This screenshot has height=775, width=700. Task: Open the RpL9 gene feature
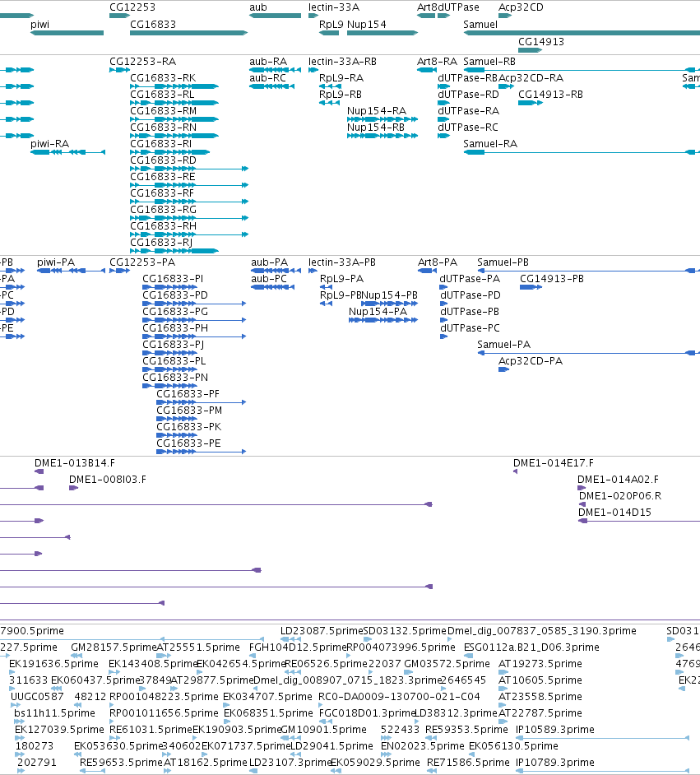point(329,33)
